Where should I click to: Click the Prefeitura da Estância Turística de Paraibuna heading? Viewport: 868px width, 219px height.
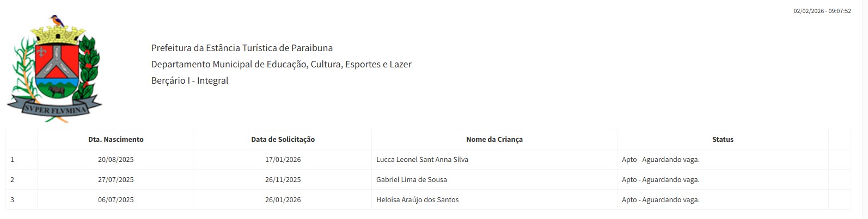(x=242, y=48)
